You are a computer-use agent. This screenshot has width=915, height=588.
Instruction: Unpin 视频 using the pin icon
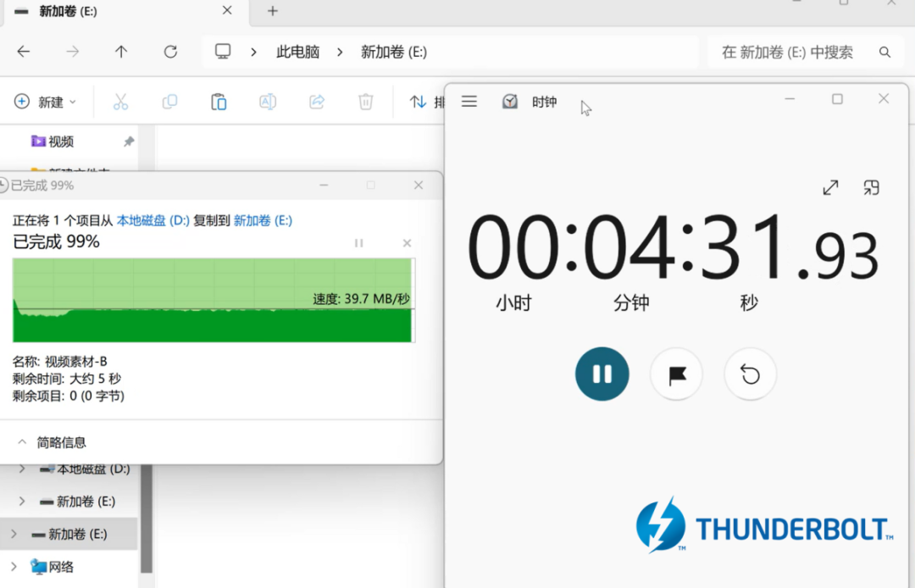pyautogui.click(x=129, y=141)
